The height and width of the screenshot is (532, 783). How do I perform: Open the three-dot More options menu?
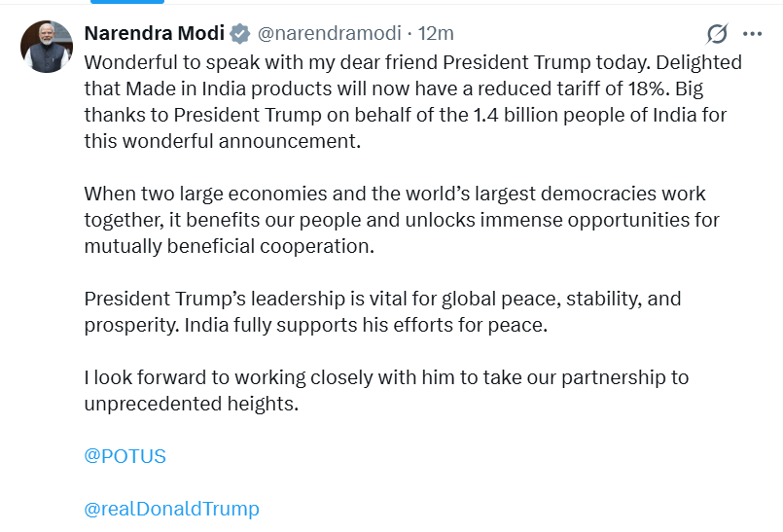click(x=752, y=34)
